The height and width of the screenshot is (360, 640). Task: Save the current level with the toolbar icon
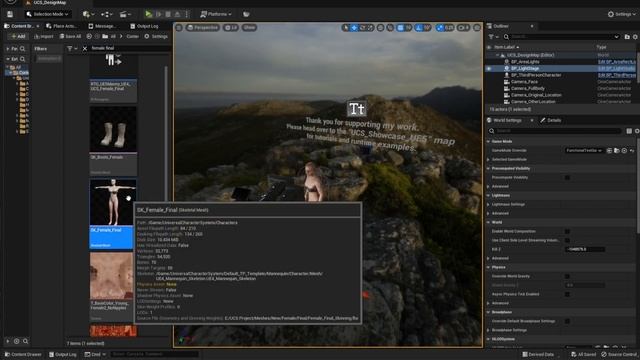(x=10, y=14)
